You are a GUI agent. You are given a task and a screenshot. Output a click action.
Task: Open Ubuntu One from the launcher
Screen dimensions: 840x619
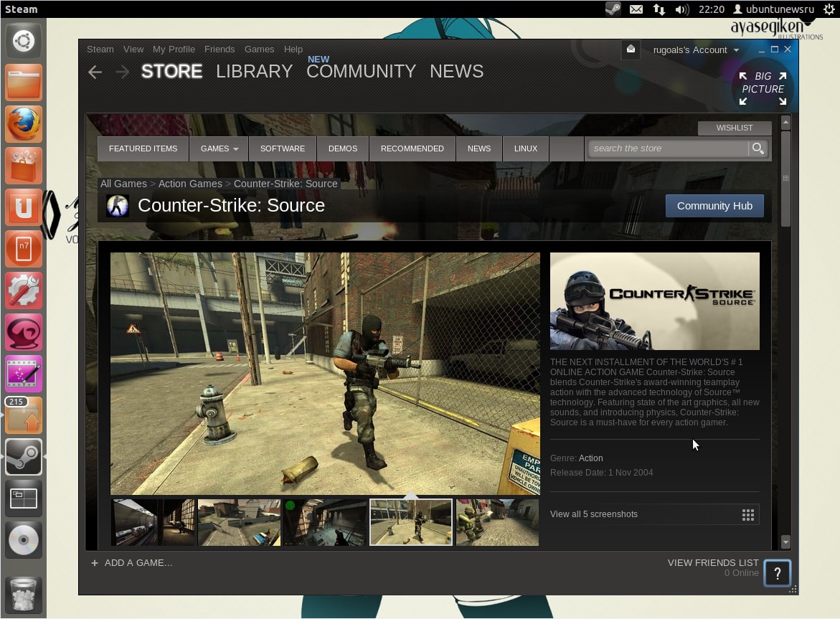tap(24, 207)
